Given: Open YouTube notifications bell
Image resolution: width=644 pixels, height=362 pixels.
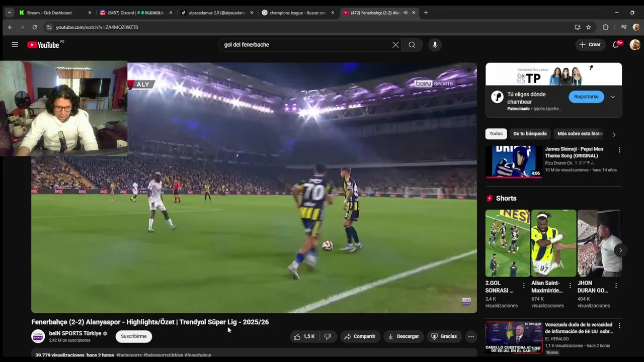Looking at the screenshot, I should point(615,45).
